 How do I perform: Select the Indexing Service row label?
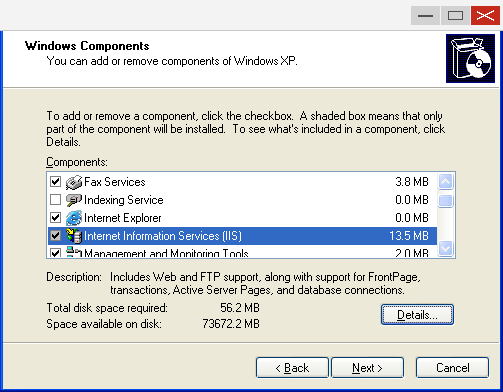click(x=124, y=200)
